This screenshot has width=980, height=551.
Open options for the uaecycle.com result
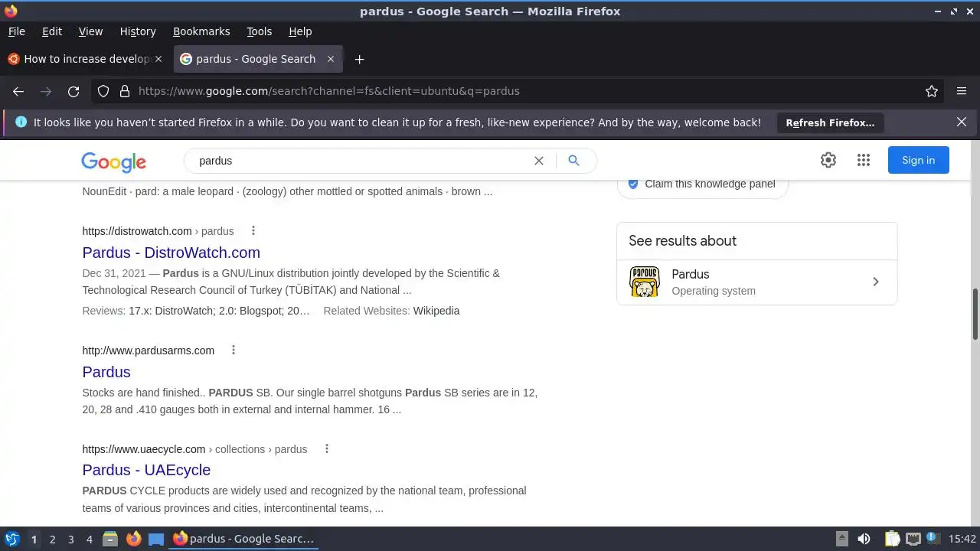click(x=326, y=449)
